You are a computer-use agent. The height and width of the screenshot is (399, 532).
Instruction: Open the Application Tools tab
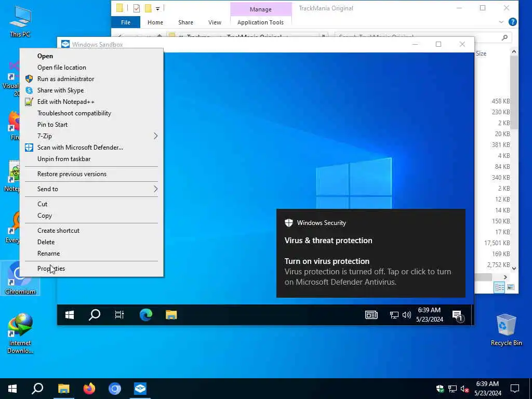[x=261, y=22]
